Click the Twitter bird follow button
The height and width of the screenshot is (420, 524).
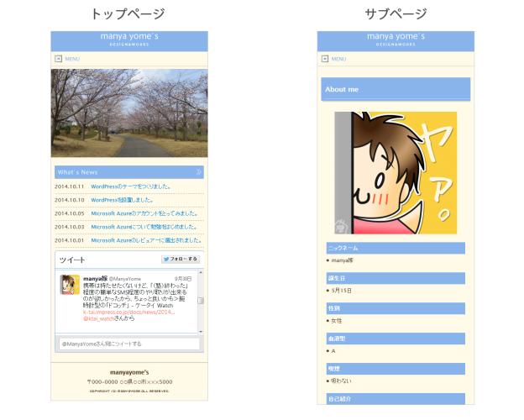coord(181,260)
